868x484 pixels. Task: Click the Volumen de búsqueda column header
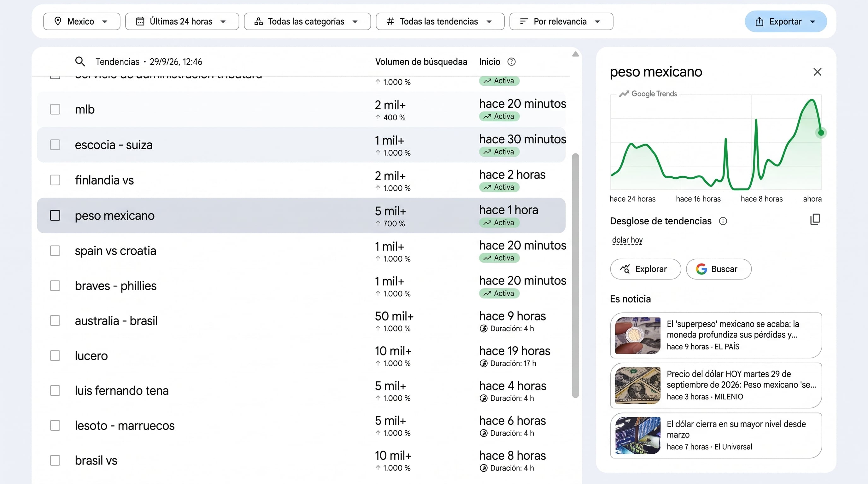click(421, 62)
